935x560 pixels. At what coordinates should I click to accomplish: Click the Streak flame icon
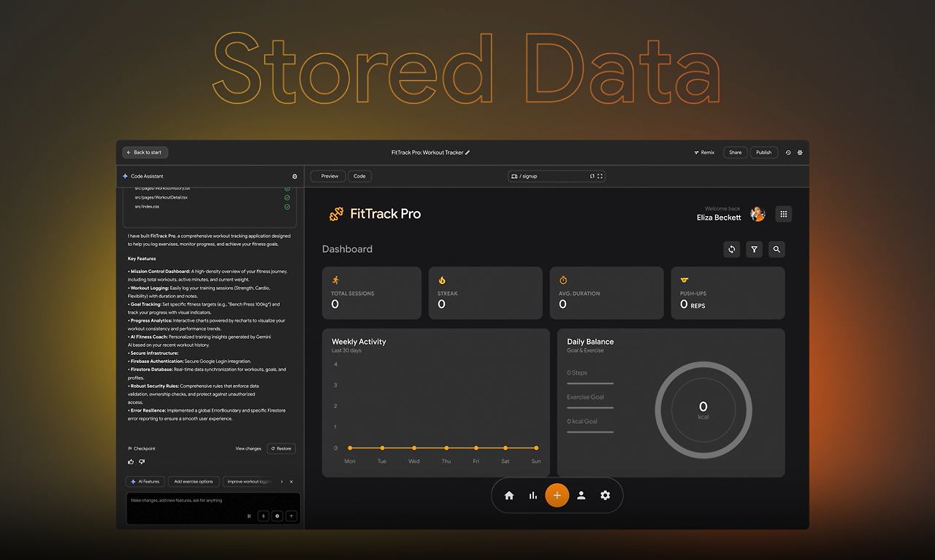coord(442,280)
